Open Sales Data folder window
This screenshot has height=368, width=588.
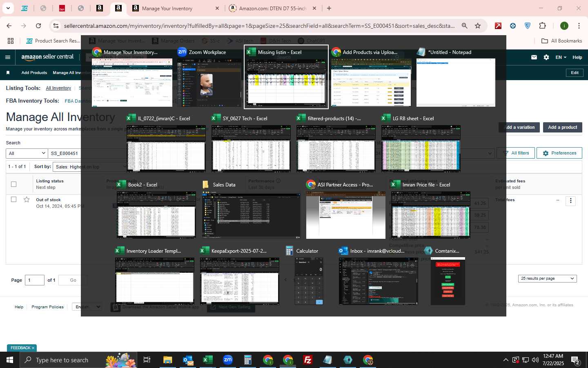(x=251, y=209)
